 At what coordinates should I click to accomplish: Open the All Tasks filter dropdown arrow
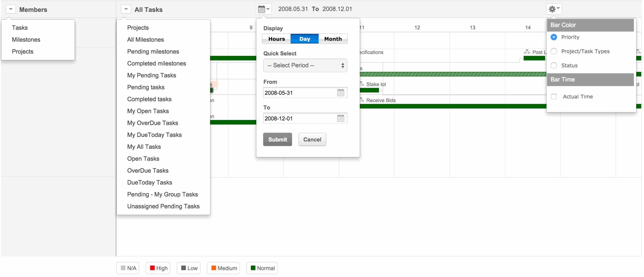click(126, 9)
